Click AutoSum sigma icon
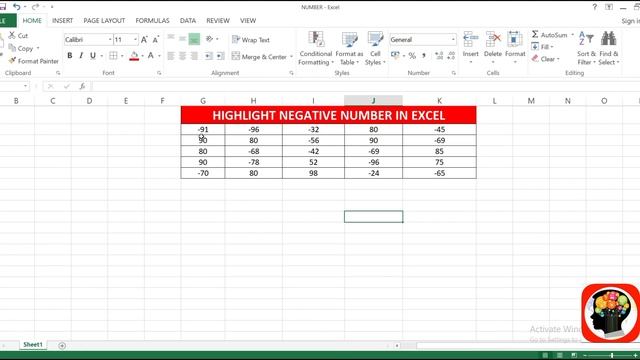This screenshot has height=360, width=640. click(535, 35)
